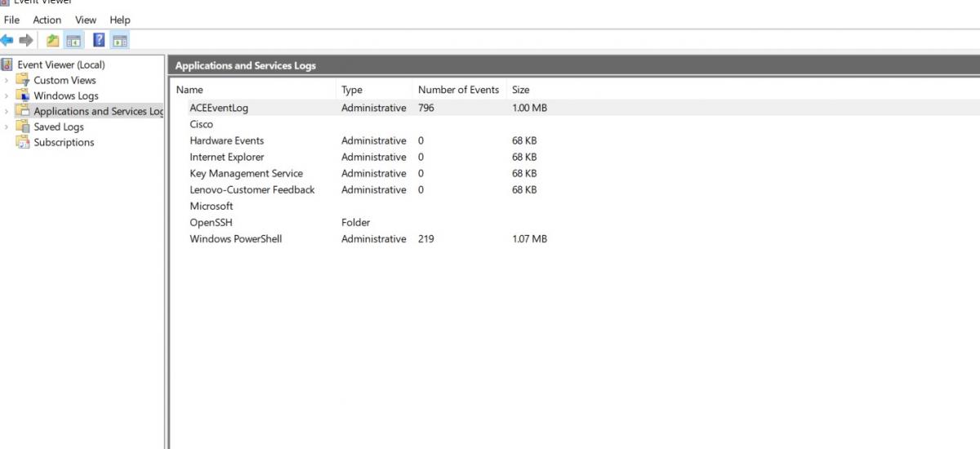980x449 pixels.
Task: Select the Hardware Events log
Action: tap(228, 140)
